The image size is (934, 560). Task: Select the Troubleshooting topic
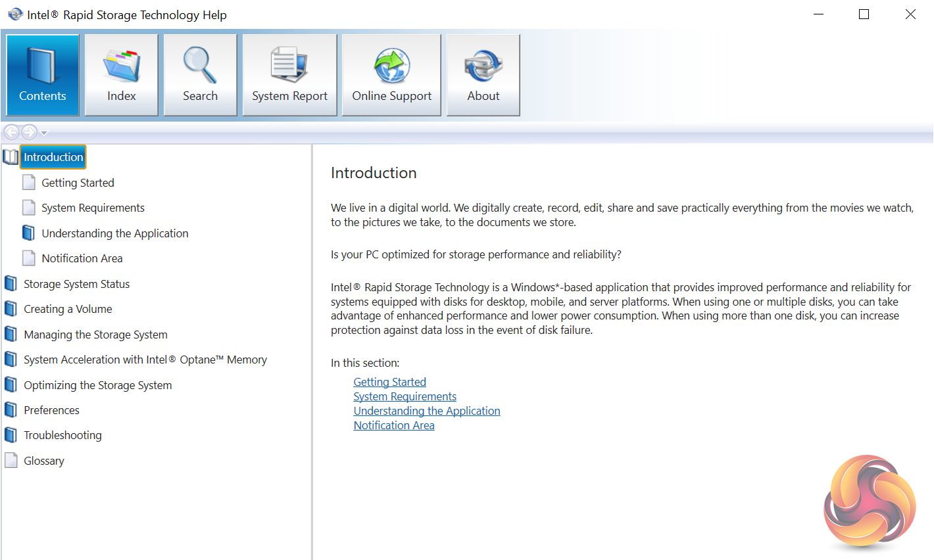[x=63, y=435]
